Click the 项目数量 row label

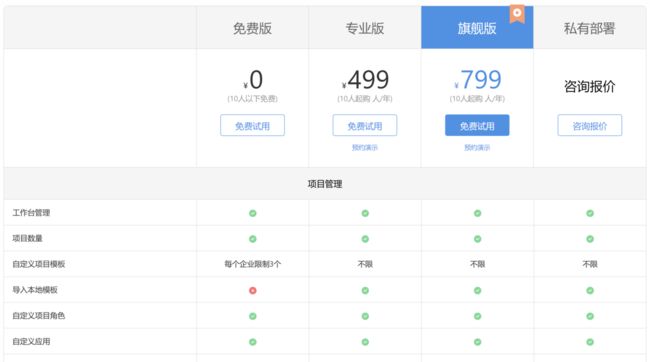[27, 238]
